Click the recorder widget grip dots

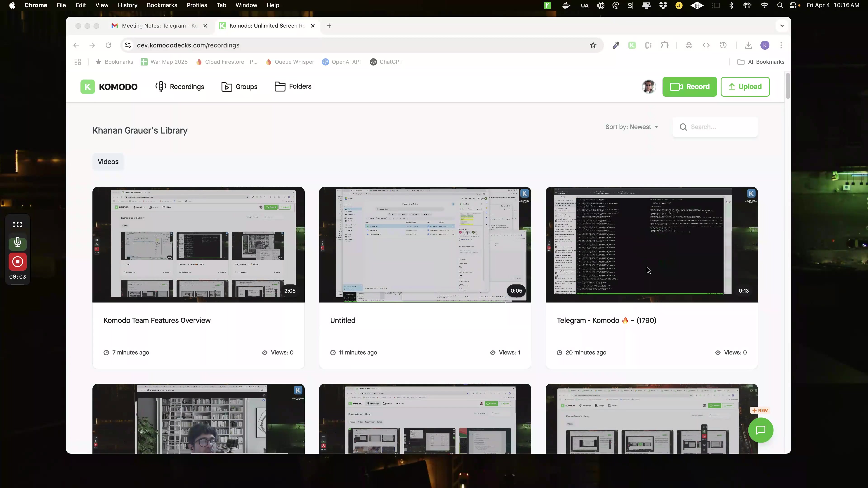click(x=18, y=225)
